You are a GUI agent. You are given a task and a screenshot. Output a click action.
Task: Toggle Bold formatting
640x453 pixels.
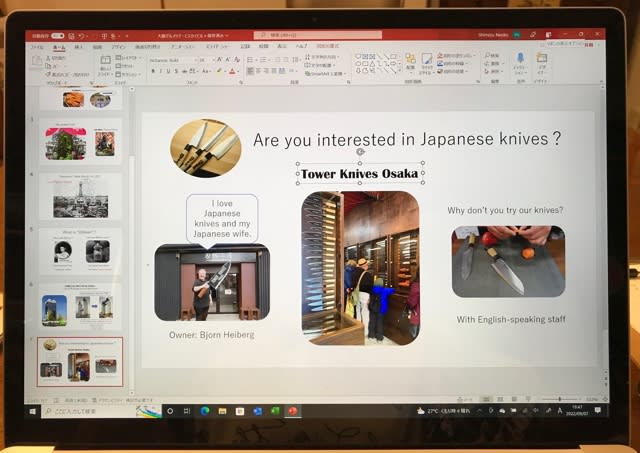[x=153, y=71]
